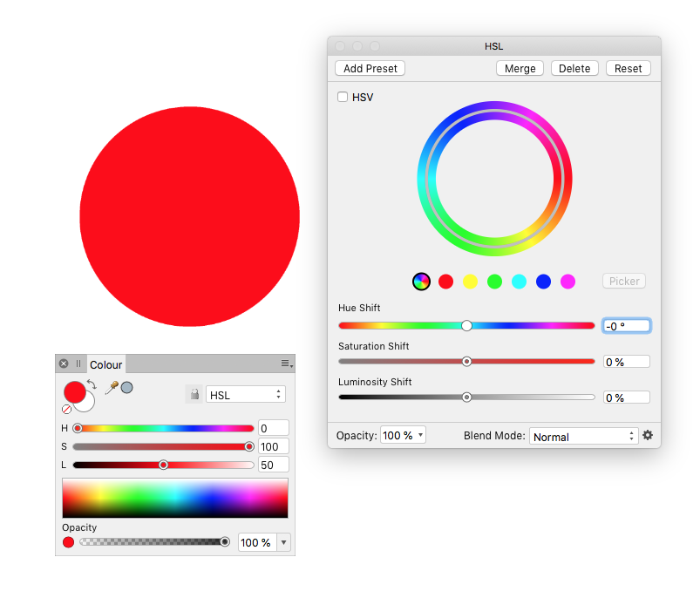
Task: Toggle the colour model lock icon
Action: click(x=194, y=395)
